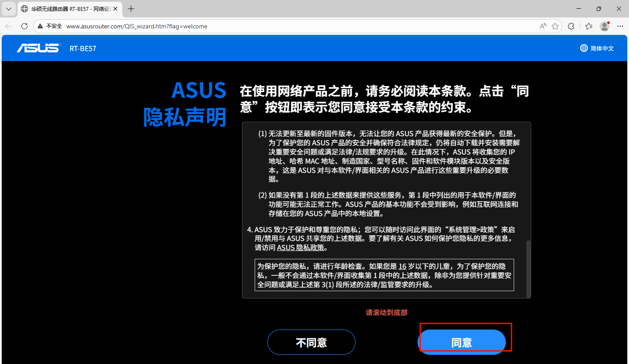Viewport: 629px width, 364px height.
Task: Click the ASUS logo in header
Action: (x=38, y=48)
